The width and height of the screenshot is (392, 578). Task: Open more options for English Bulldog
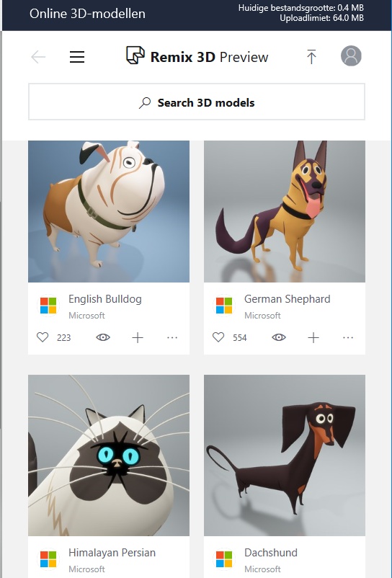[x=172, y=337]
